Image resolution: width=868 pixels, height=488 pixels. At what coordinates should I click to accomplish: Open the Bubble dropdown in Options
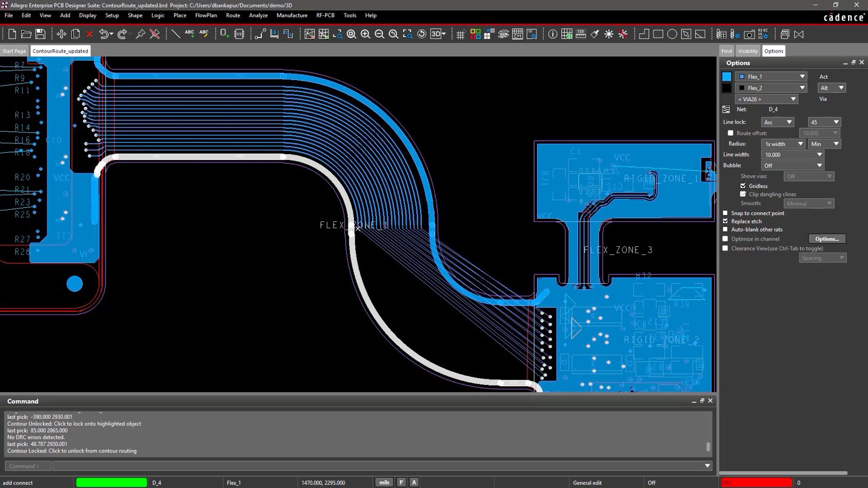coord(793,165)
